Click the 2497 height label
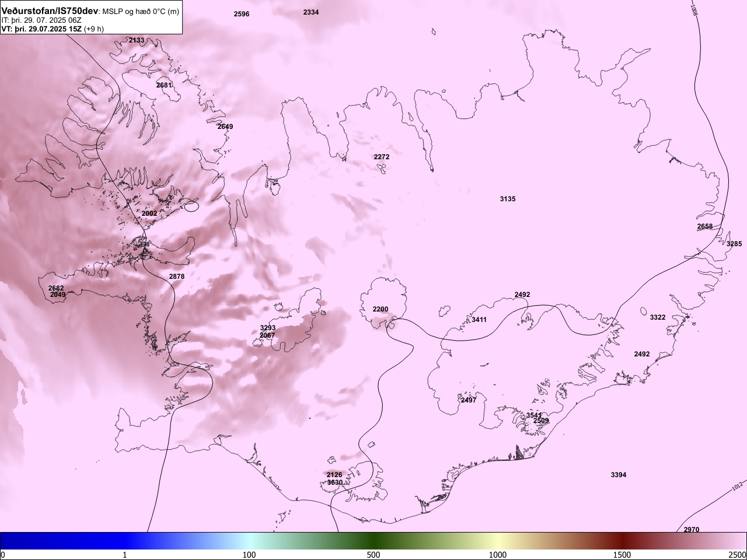 (x=469, y=400)
